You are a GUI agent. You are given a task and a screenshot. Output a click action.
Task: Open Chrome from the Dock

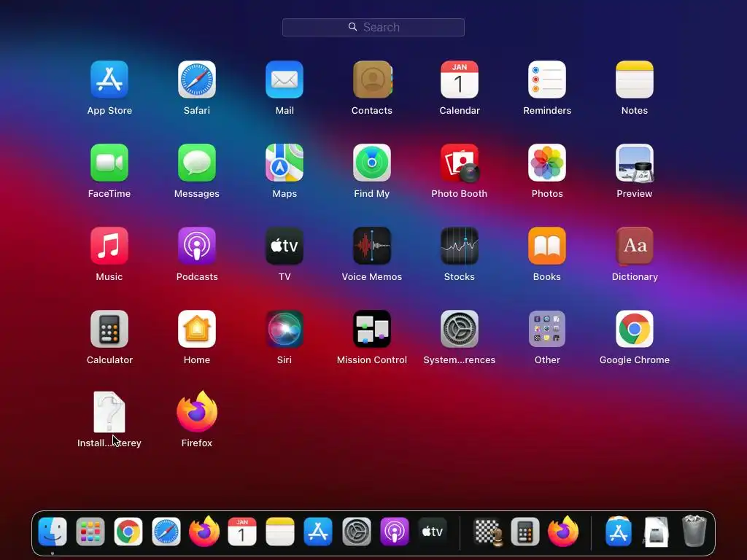pos(128,532)
